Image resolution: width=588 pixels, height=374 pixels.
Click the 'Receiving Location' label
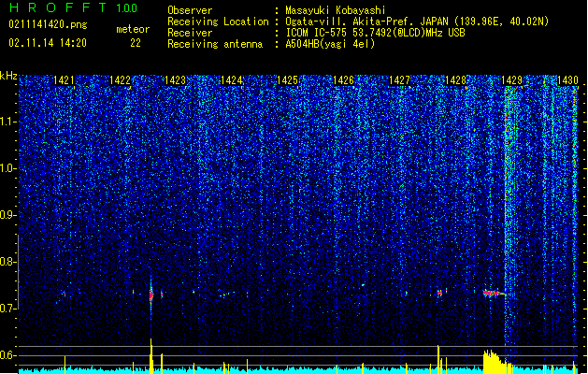[x=218, y=22]
